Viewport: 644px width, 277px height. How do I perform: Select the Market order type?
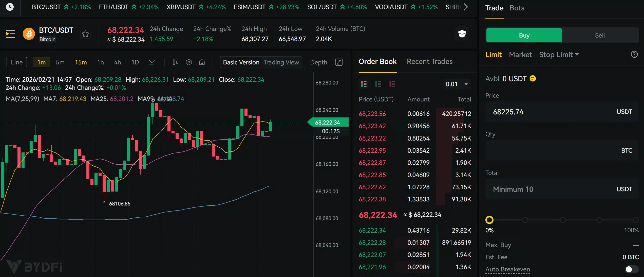520,55
